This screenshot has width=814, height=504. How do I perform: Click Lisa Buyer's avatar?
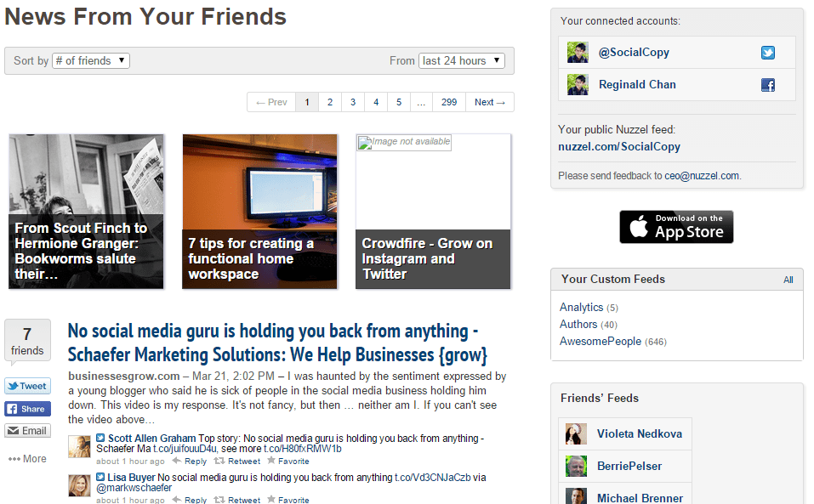pyautogui.click(x=79, y=486)
